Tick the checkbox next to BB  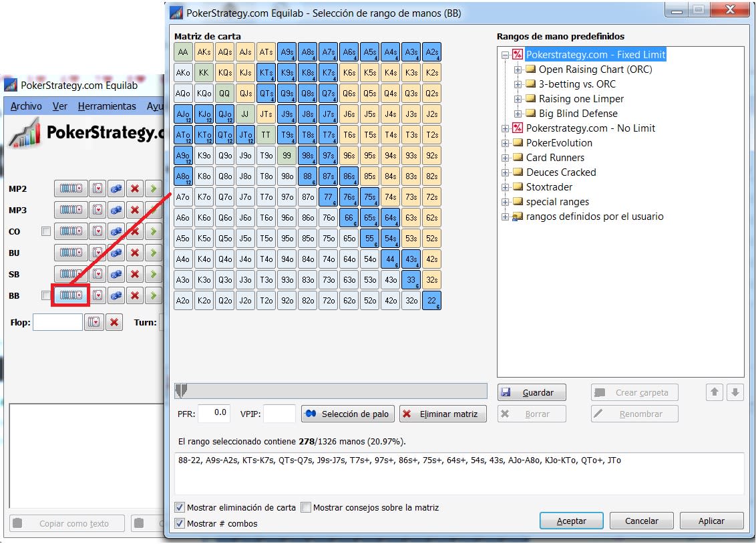[46, 295]
